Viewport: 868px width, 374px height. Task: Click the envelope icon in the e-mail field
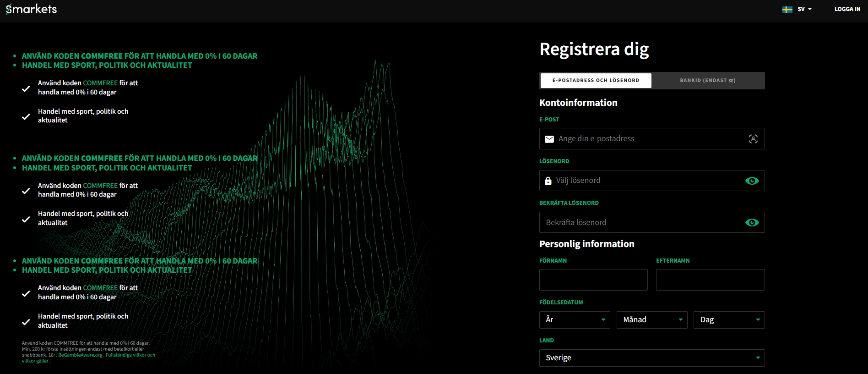(x=549, y=139)
